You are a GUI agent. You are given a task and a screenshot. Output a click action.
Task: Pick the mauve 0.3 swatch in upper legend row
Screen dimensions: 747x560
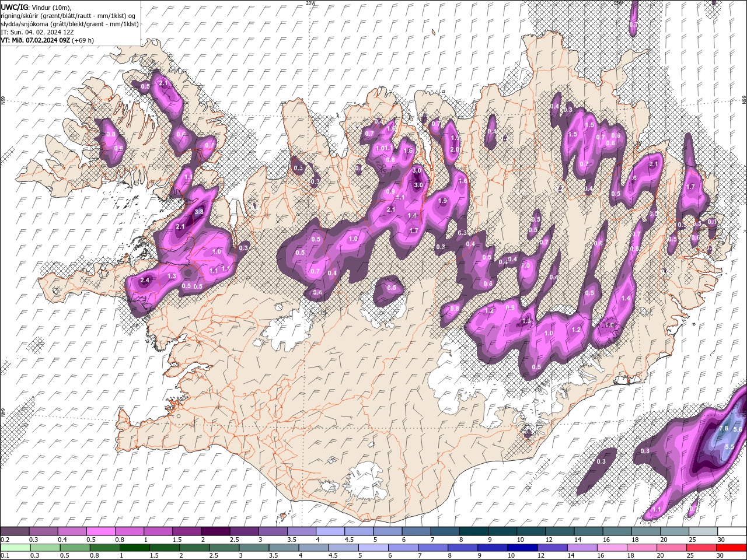coord(43,531)
